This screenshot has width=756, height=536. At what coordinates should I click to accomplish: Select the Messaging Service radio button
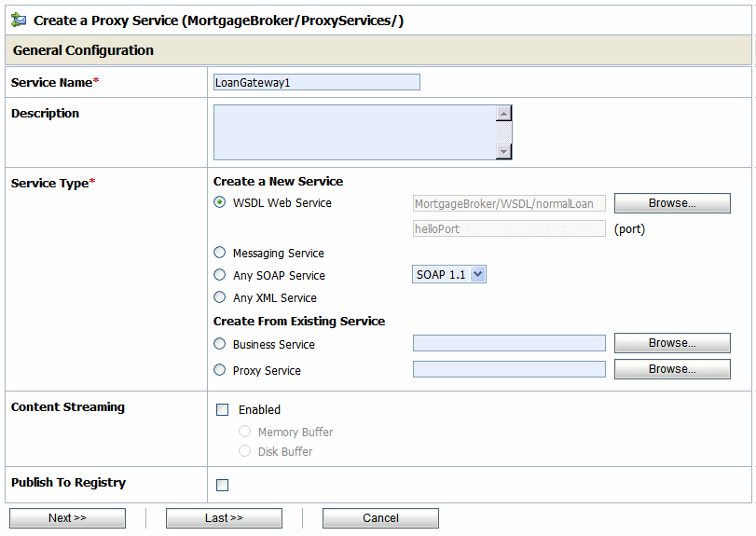pos(219,253)
